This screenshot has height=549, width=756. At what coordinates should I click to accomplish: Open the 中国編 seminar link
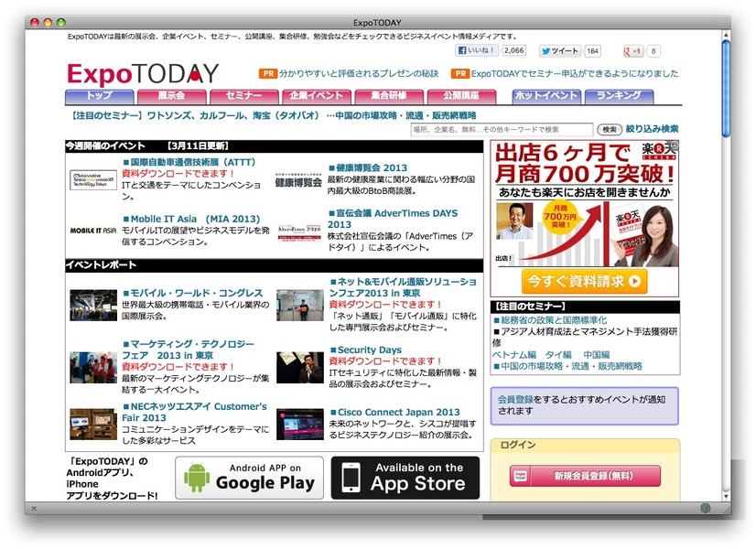coord(597,355)
